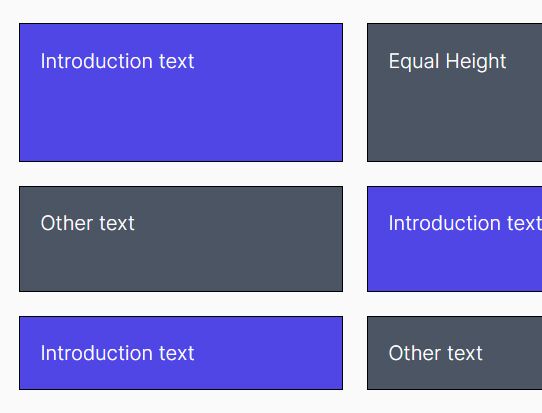This screenshot has width=542, height=413.
Task: Click empty purple area under middle-right "Introduction text"
Action: coord(455,264)
